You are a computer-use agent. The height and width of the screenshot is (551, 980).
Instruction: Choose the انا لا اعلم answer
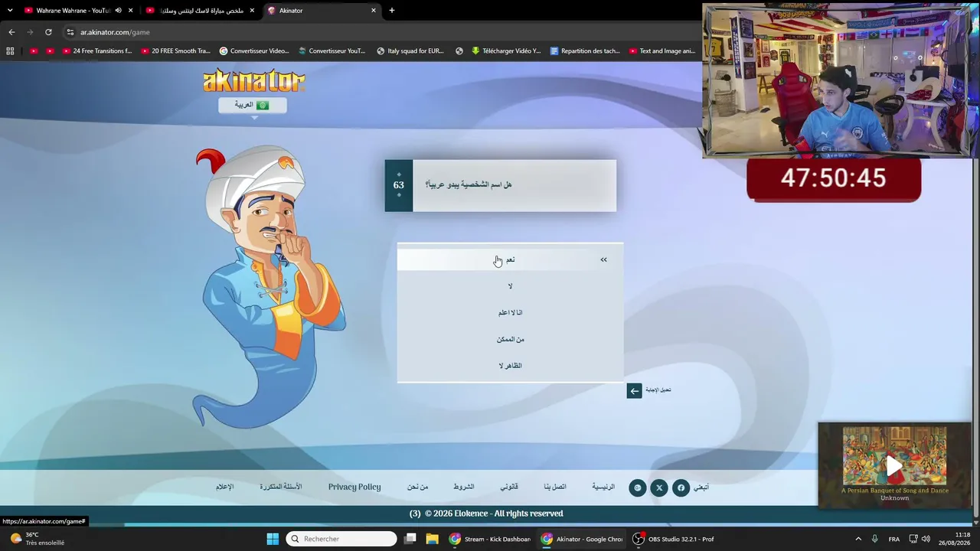click(x=510, y=312)
